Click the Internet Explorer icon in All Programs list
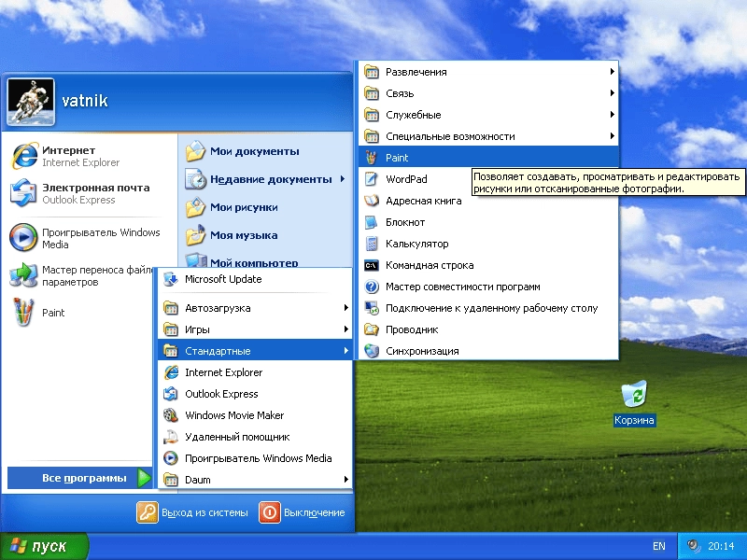 tap(171, 372)
